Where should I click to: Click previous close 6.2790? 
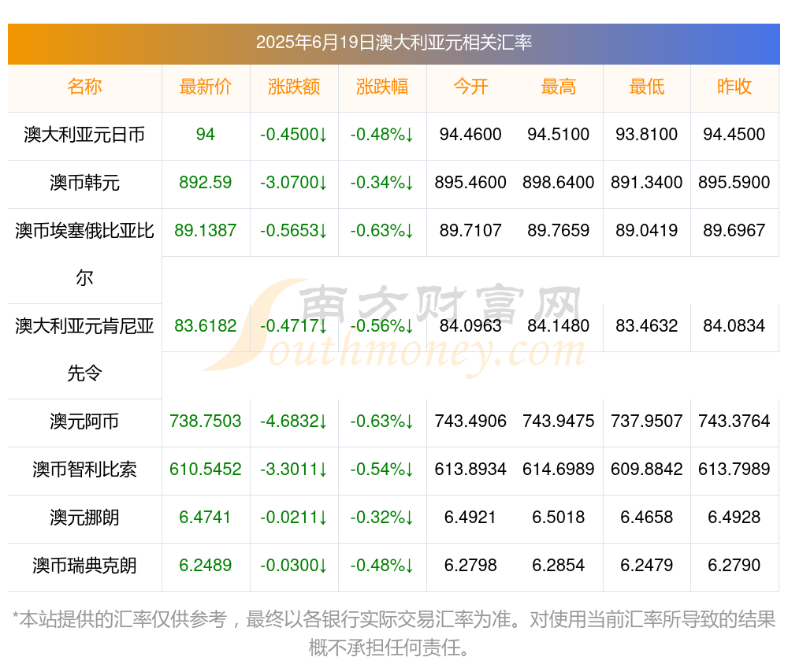click(x=734, y=566)
